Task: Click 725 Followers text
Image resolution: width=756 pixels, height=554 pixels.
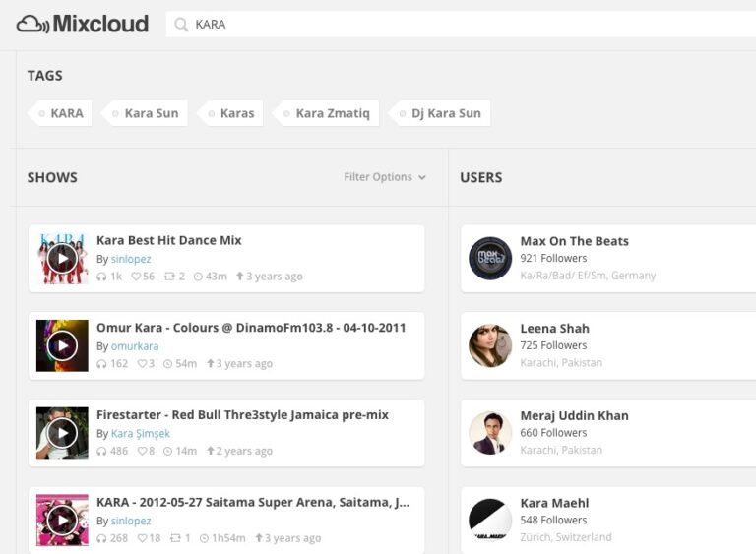Action: pos(553,345)
